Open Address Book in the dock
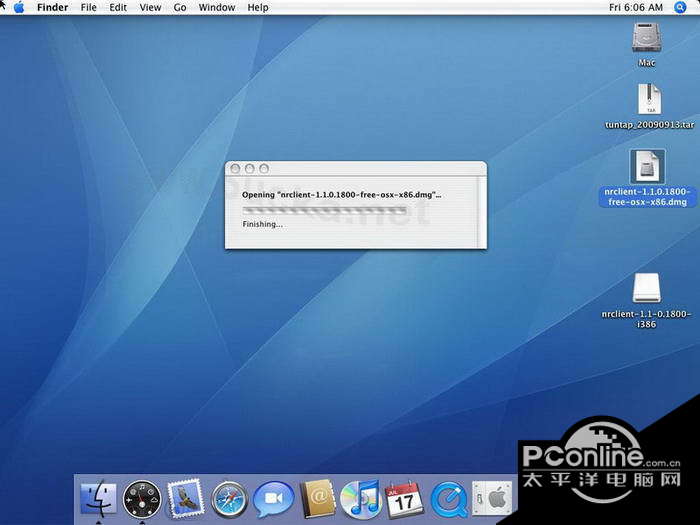This screenshot has height=525, width=700. point(317,497)
